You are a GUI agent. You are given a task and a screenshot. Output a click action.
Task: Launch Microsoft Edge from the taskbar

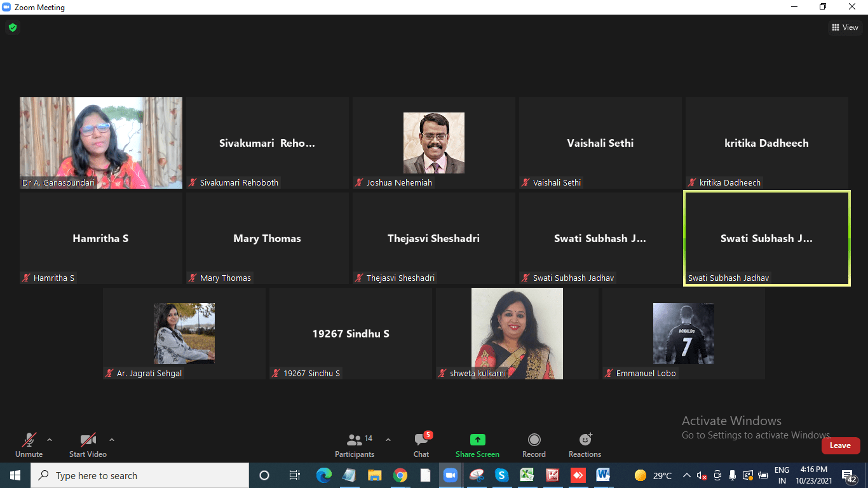pos(324,475)
